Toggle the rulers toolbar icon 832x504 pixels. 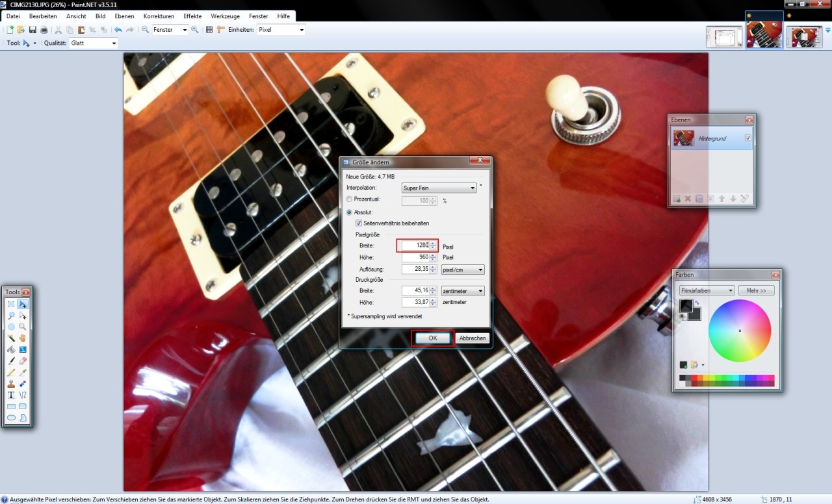point(221,30)
